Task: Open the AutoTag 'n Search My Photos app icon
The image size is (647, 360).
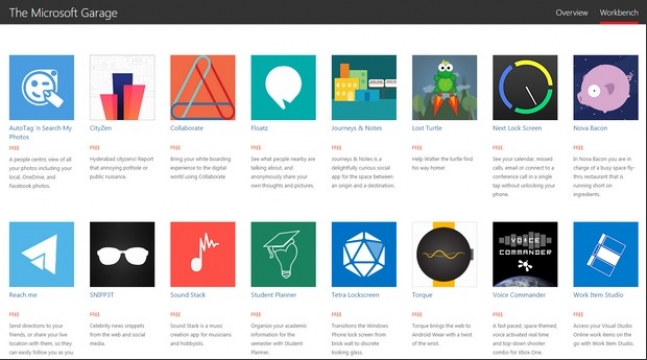Action: click(42, 88)
